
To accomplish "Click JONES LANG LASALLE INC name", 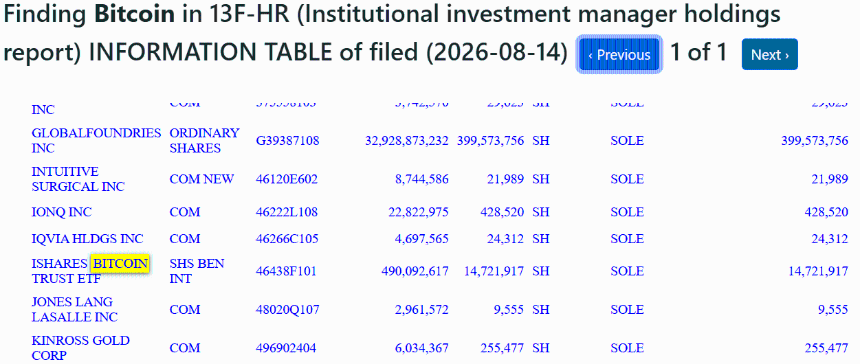I will 75,310.
